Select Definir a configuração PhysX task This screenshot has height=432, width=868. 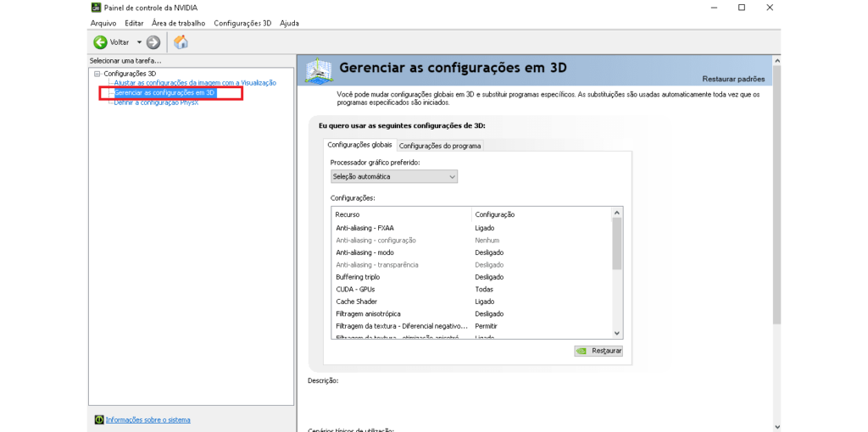pos(156,102)
